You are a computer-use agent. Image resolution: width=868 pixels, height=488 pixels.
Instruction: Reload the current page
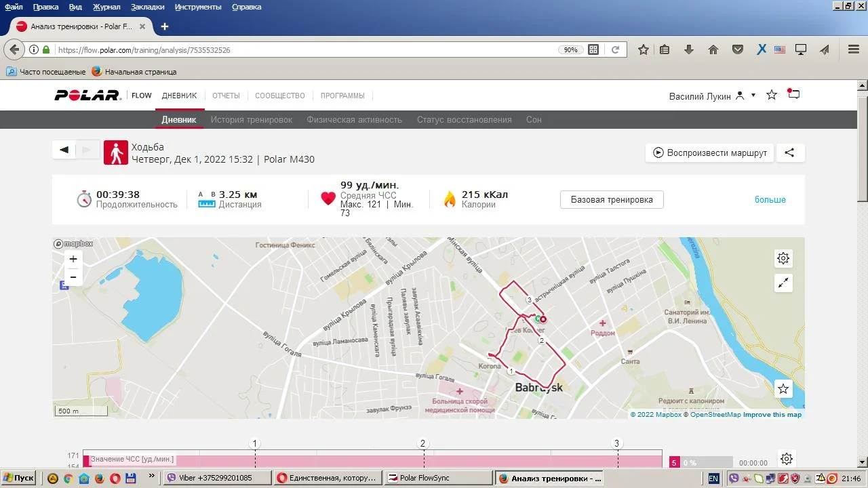pyautogui.click(x=615, y=49)
